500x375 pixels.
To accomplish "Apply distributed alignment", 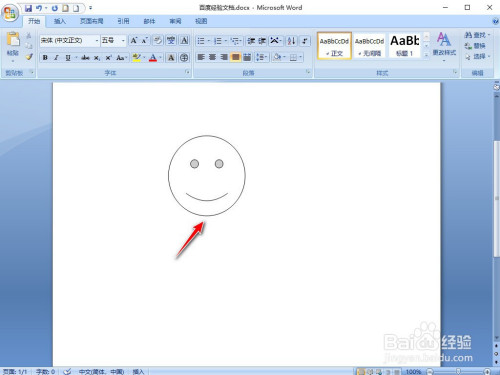I will [247, 57].
